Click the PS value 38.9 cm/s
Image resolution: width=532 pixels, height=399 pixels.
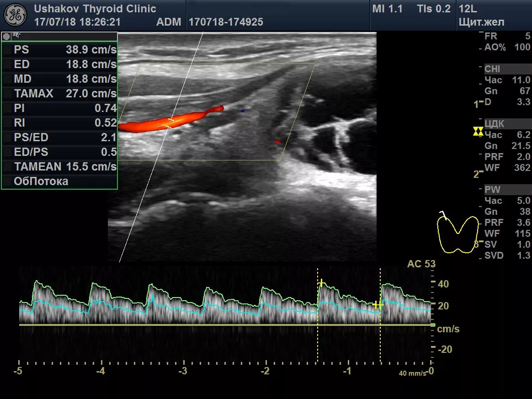tap(91, 50)
